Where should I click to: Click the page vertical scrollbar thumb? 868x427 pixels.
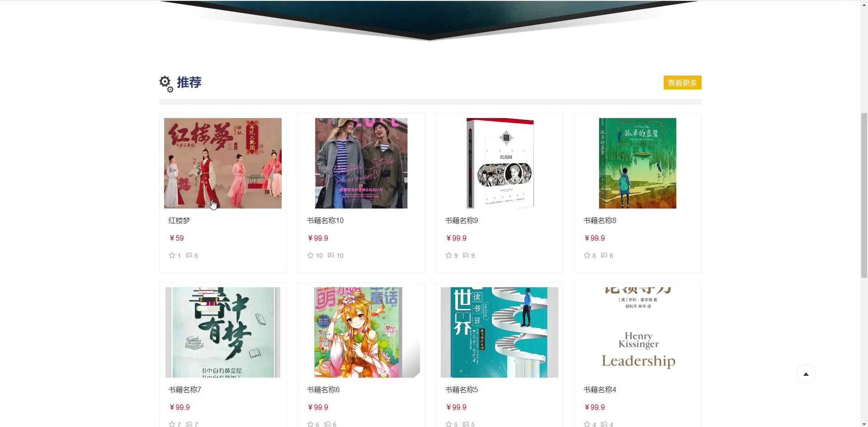(x=864, y=195)
